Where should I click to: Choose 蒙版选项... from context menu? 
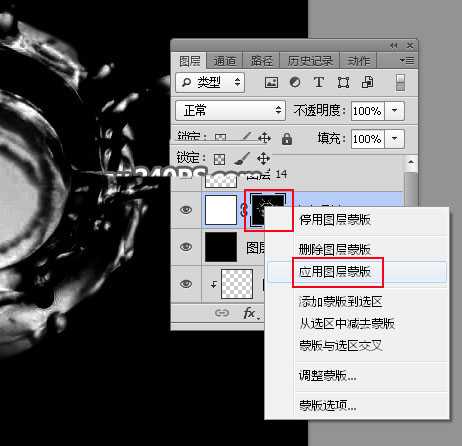357,405
